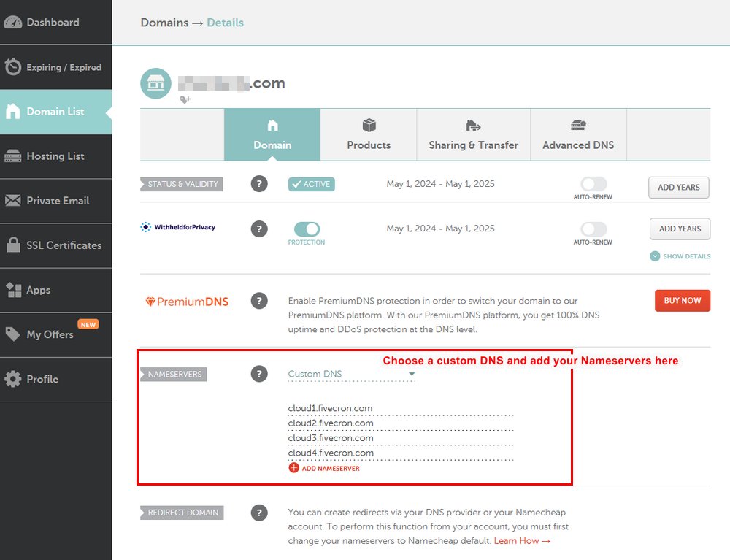Open help icon beside PremiumDNS
The image size is (730, 560).
coord(259,301)
